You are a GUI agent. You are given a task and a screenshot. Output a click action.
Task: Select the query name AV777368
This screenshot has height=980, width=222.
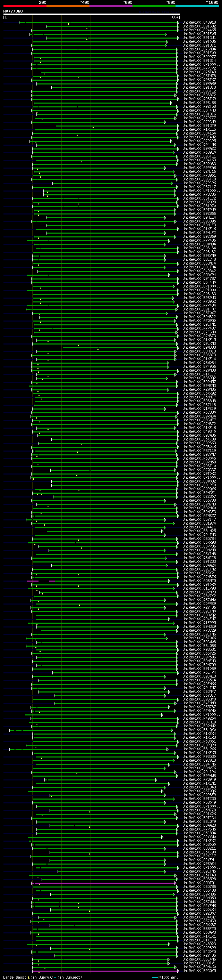(13, 11)
